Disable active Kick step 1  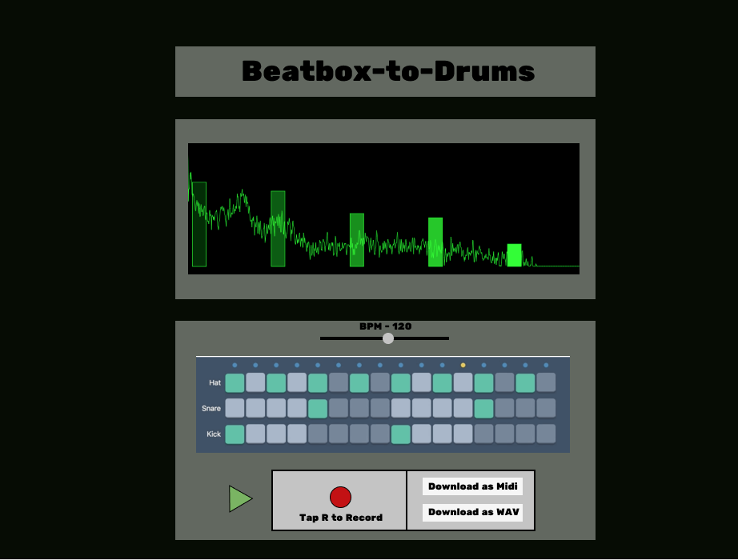(235, 434)
